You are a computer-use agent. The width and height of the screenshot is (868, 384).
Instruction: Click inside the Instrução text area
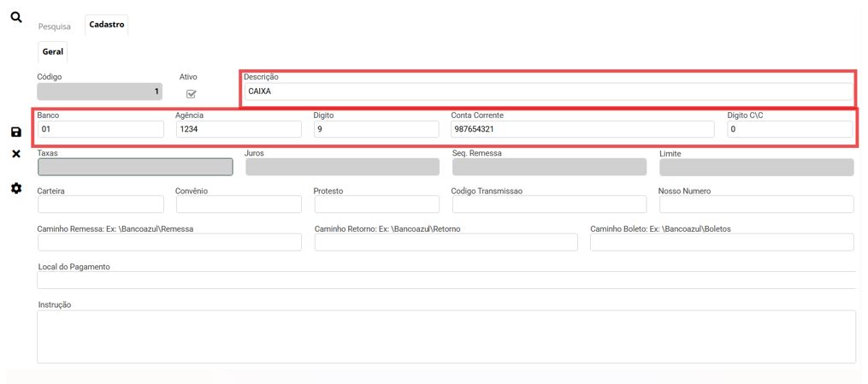[x=446, y=336]
